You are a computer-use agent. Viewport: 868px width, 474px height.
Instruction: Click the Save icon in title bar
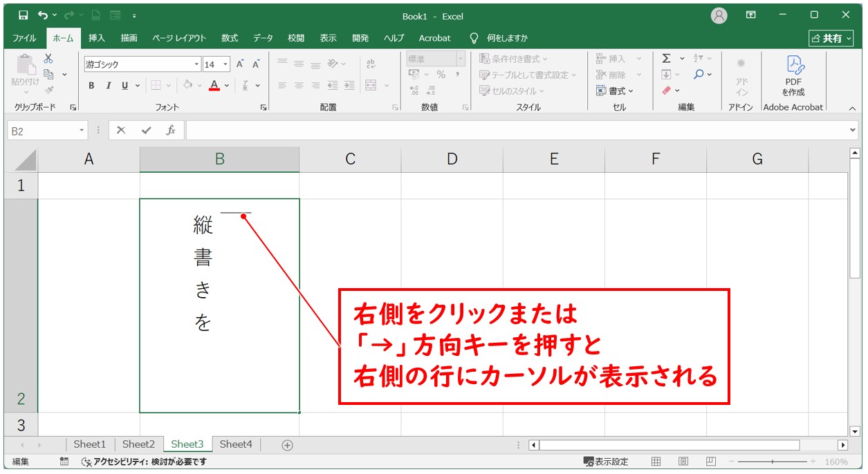click(x=23, y=15)
